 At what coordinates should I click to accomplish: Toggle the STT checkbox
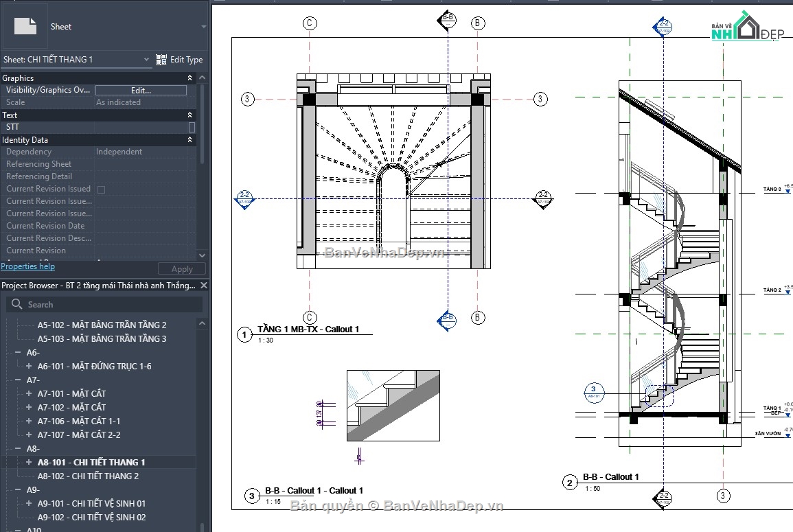[x=192, y=127]
